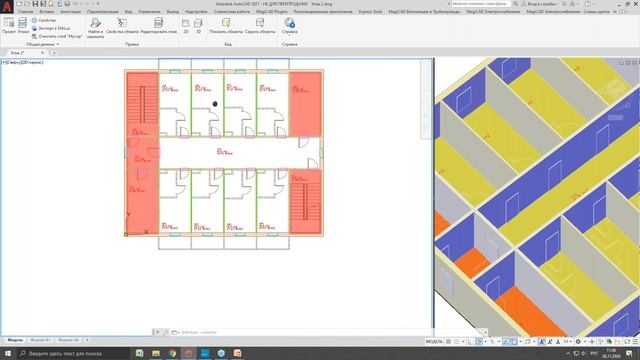Click Экспорт в EtkLux
640x360 pixels.
(x=51, y=28)
